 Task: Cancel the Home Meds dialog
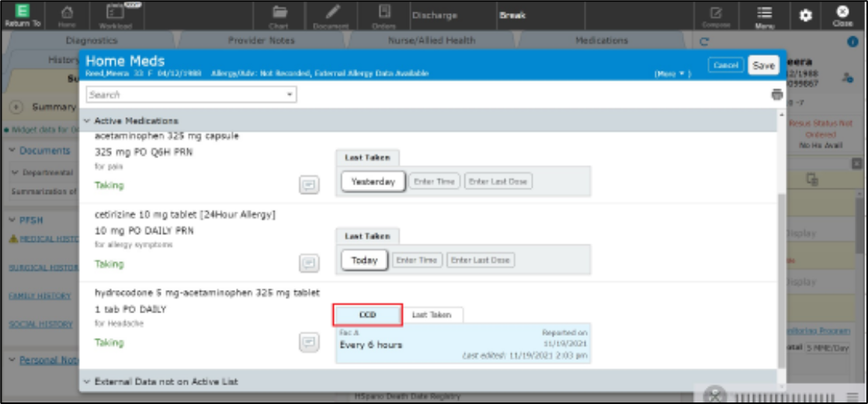pyautogui.click(x=726, y=65)
